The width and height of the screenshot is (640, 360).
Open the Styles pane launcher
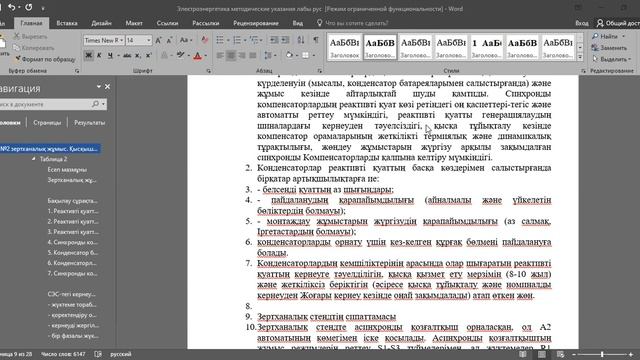[x=583, y=71]
